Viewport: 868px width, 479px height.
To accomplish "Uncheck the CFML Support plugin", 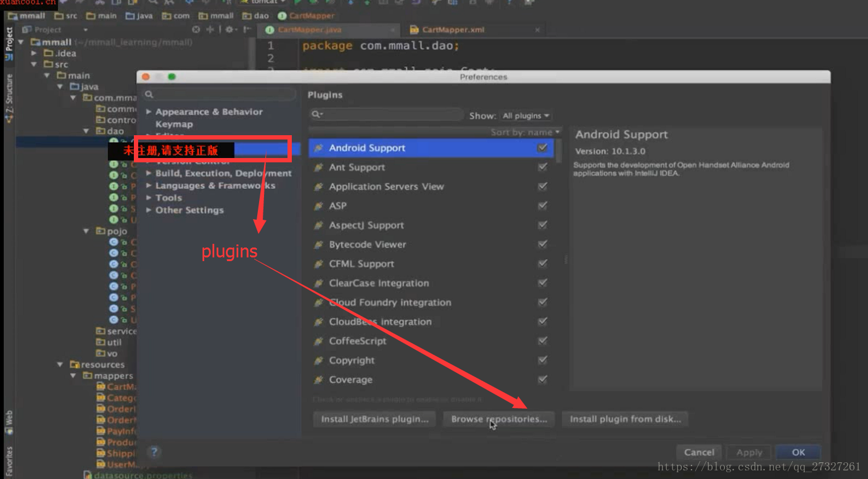I will pyautogui.click(x=542, y=264).
